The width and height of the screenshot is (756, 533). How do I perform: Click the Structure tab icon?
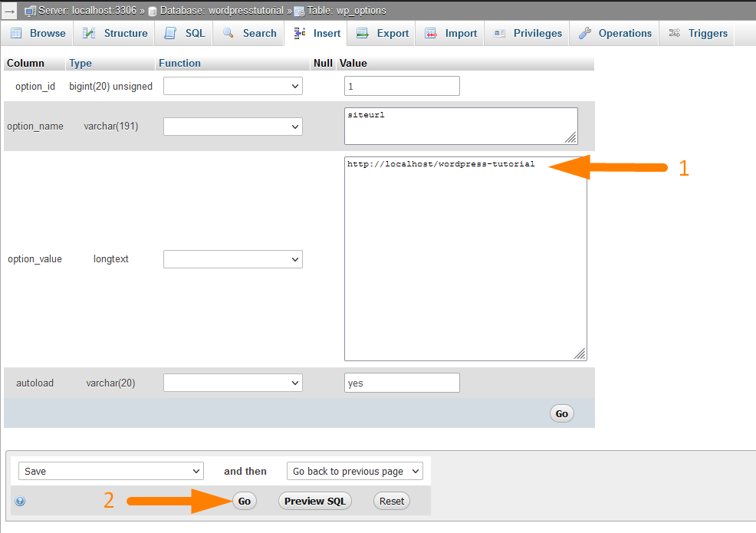click(89, 33)
